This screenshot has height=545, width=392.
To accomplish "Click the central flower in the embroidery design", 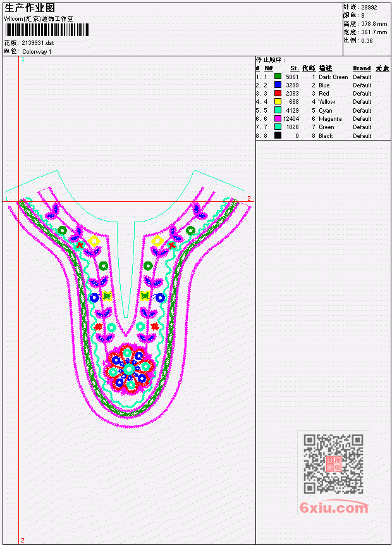I will pyautogui.click(x=129, y=369).
